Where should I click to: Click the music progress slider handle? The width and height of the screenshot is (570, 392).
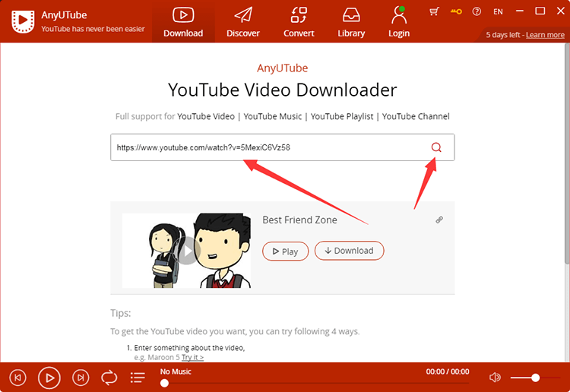pos(164,383)
